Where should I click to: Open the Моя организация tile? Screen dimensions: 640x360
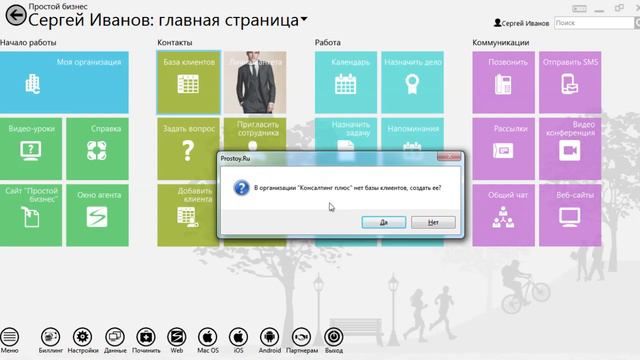coord(64,82)
